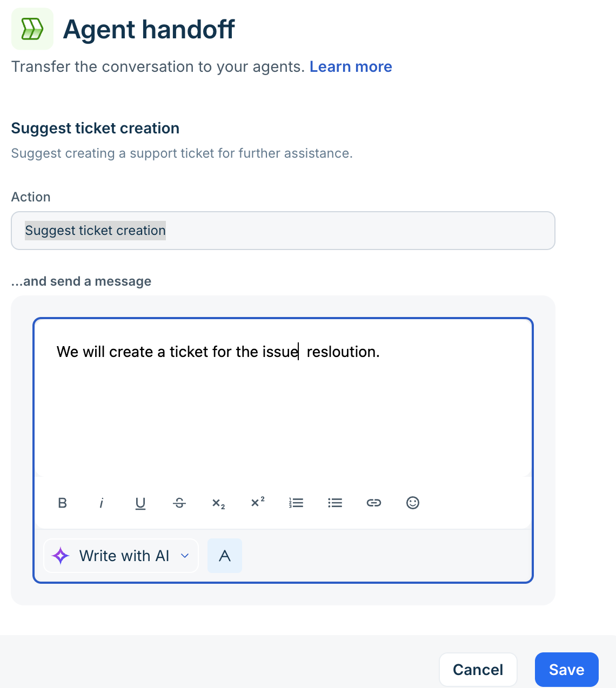Insert a bulleted list
The width and height of the screenshot is (616, 688).
pyautogui.click(x=335, y=503)
